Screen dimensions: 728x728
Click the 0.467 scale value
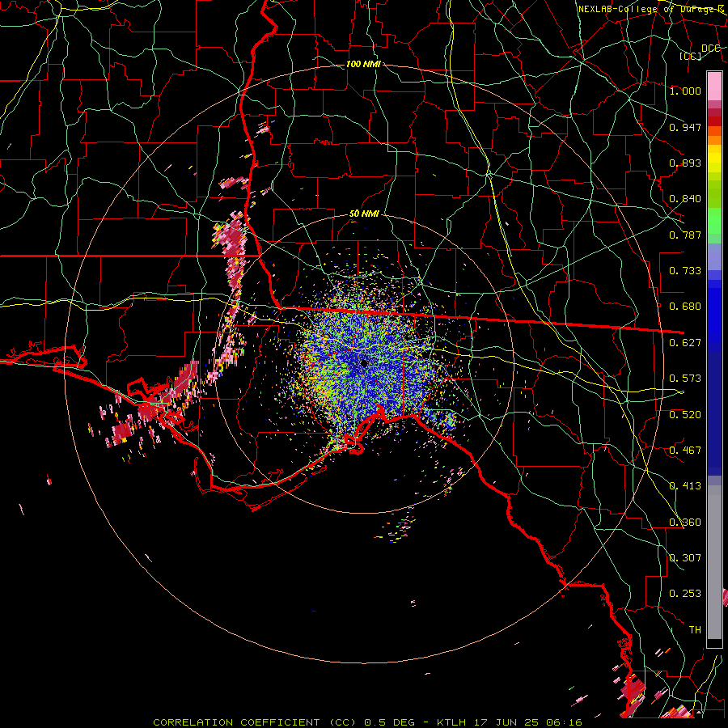(685, 451)
